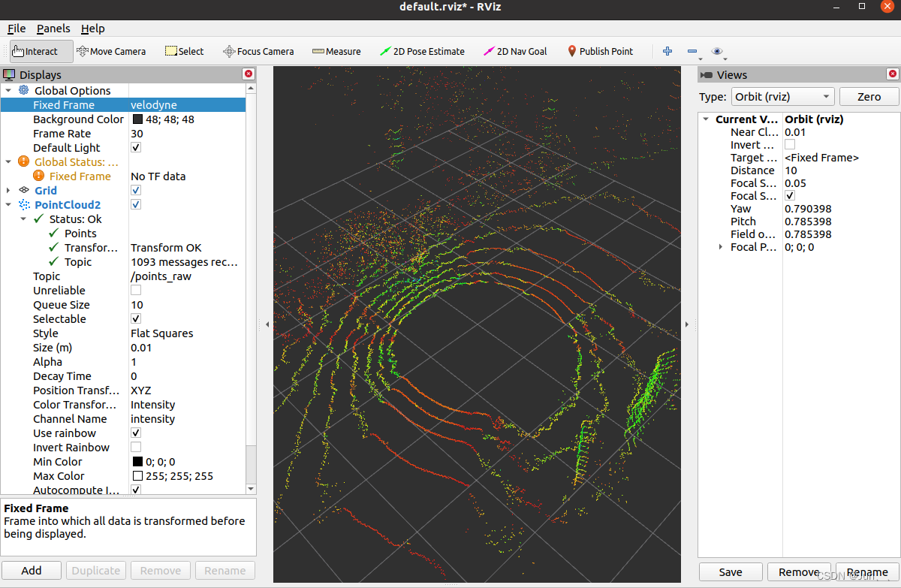Collapse the Current View node
The height and width of the screenshot is (588, 901).
click(706, 119)
